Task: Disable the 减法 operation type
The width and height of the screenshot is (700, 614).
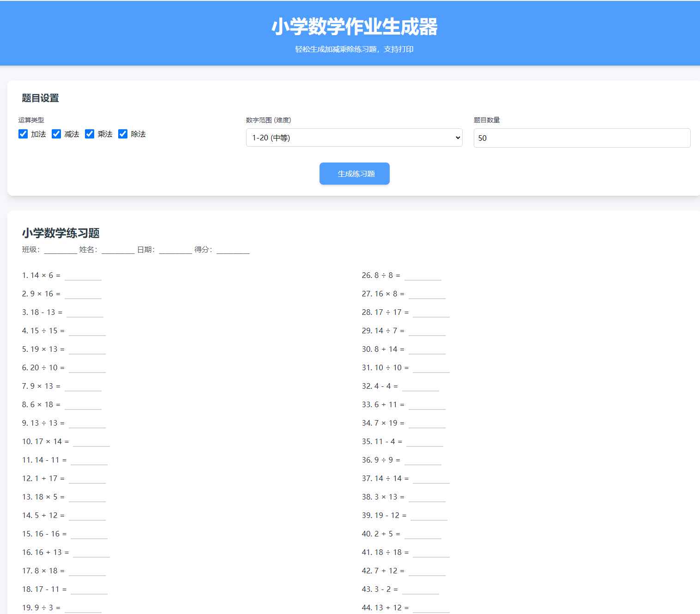Action: click(x=56, y=134)
